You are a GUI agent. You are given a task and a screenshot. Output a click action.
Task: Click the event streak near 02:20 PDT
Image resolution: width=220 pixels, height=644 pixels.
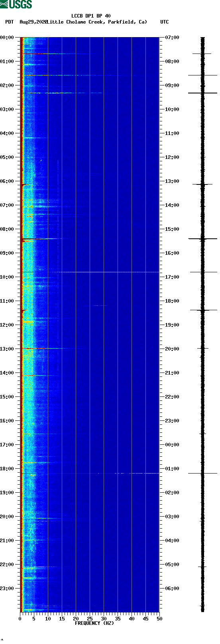[64, 93]
